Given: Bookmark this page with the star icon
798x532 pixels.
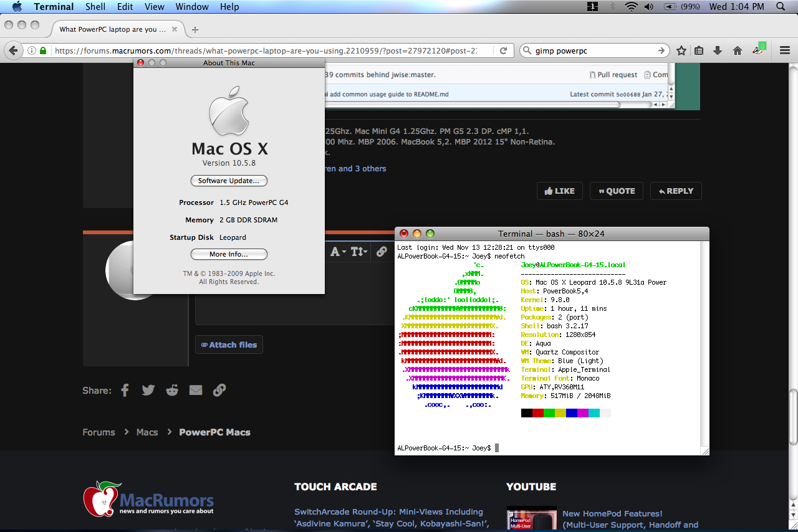Looking at the screenshot, I should coord(681,51).
